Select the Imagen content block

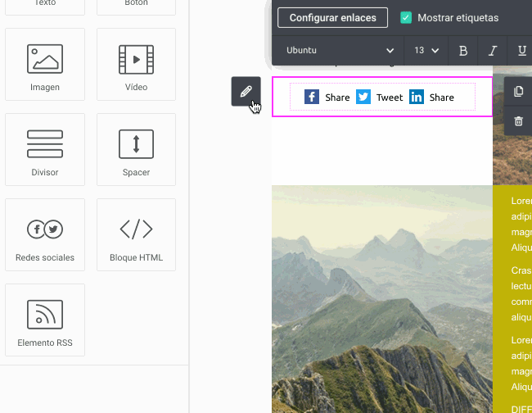click(x=45, y=65)
